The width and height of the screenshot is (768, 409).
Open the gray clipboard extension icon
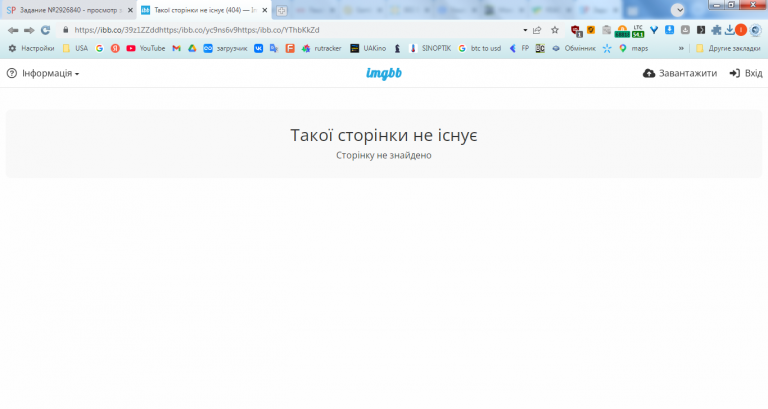click(606, 30)
